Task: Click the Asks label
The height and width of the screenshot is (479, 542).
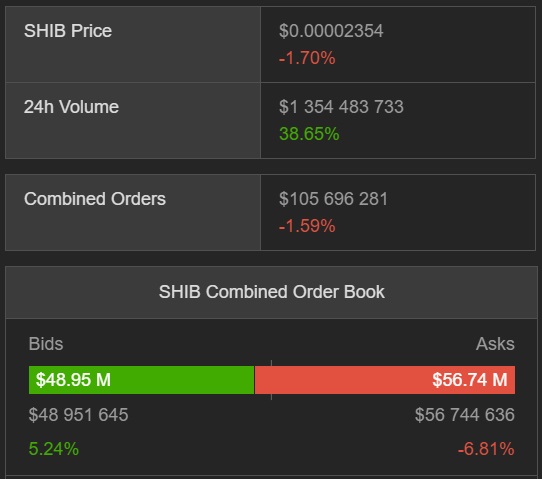Action: pyautogui.click(x=495, y=344)
